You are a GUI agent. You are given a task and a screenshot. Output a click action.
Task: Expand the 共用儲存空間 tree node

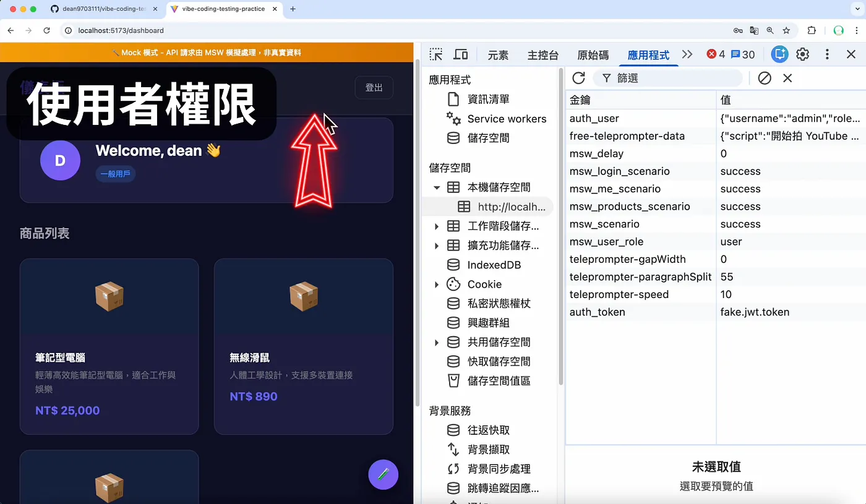[x=437, y=342]
